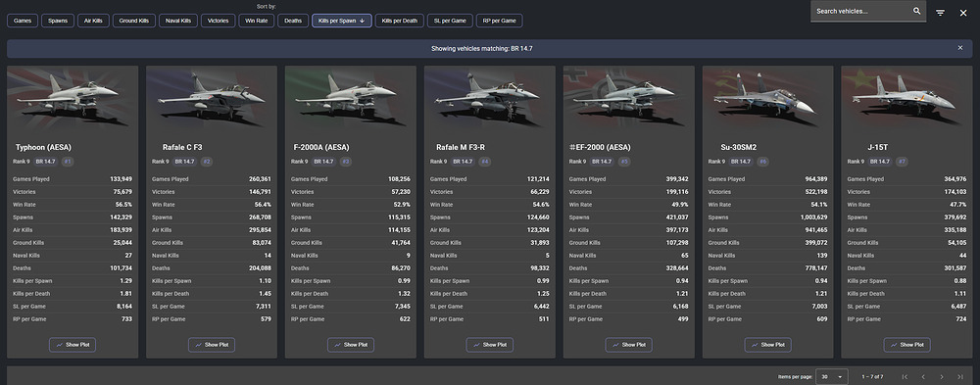Click the Su-30SM2 title
This screenshot has height=385, width=980.
point(739,148)
